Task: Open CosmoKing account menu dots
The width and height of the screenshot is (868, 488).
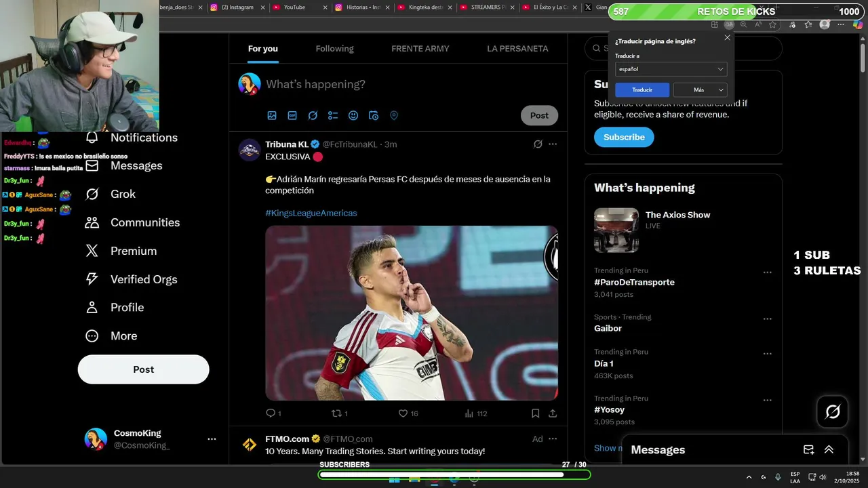Action: click(212, 439)
